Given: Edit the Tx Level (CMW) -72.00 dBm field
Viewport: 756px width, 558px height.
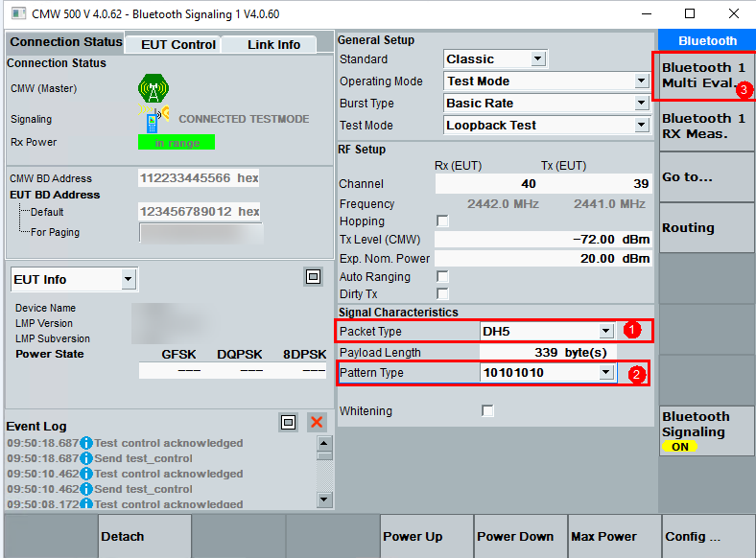Looking at the screenshot, I should click(543, 240).
